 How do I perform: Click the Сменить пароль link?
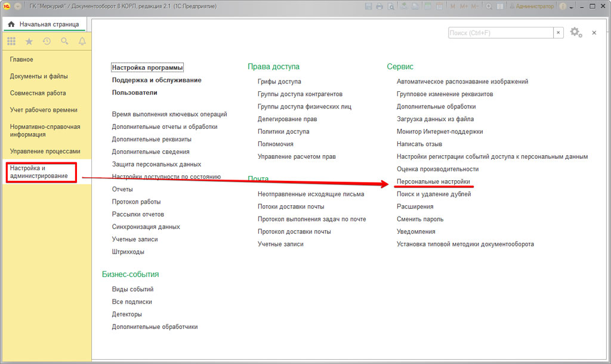pos(420,219)
